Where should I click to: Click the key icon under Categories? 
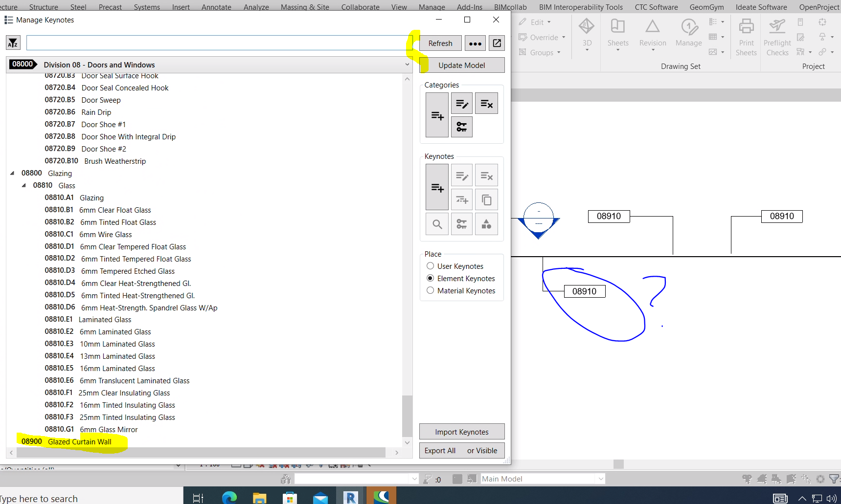(x=461, y=127)
